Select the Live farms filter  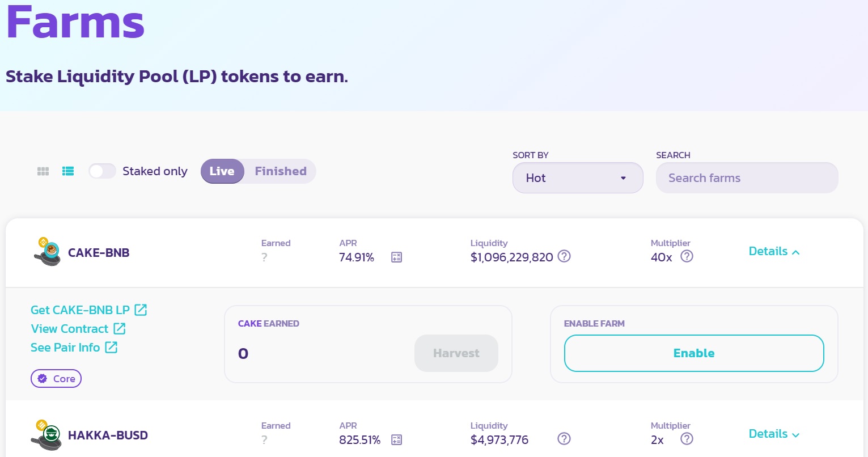click(x=222, y=171)
